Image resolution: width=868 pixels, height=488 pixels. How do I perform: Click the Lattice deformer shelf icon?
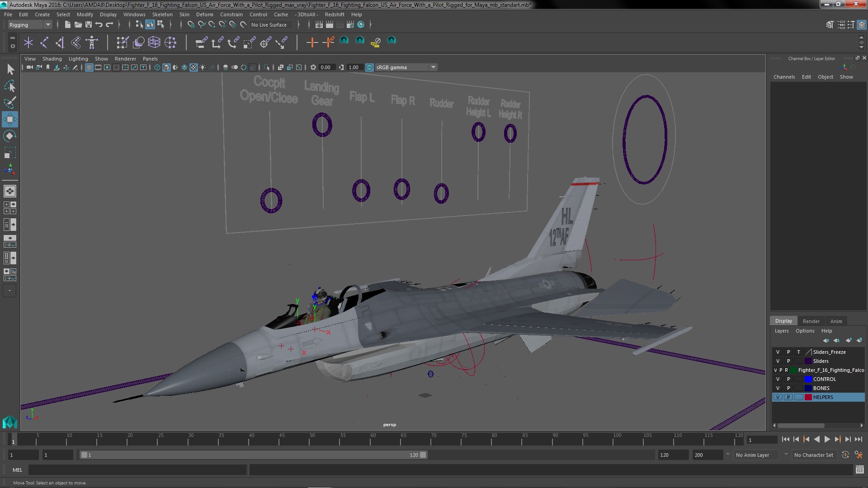[x=154, y=42]
